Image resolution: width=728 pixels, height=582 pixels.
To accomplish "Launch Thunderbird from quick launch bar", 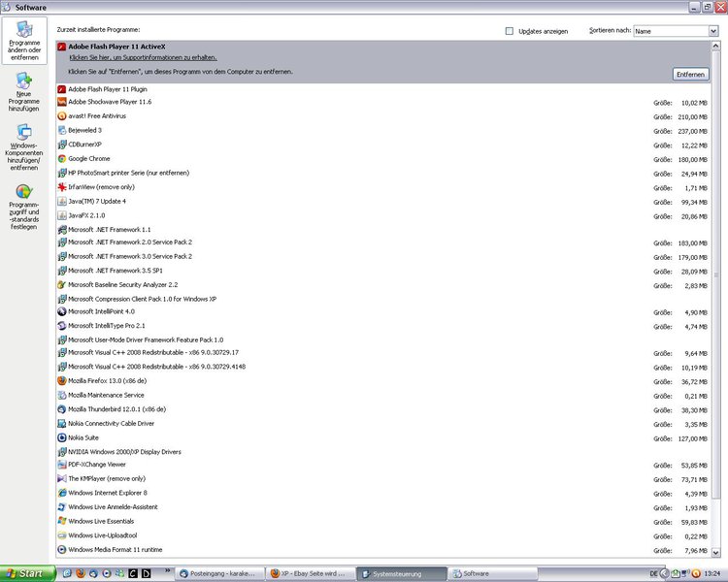I will pyautogui.click(x=93, y=573).
